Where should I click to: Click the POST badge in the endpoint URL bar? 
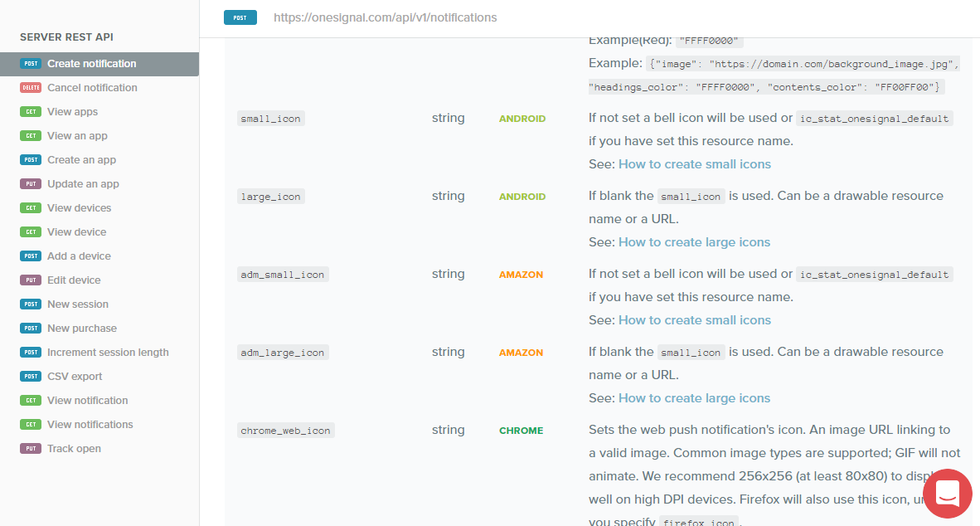[240, 17]
